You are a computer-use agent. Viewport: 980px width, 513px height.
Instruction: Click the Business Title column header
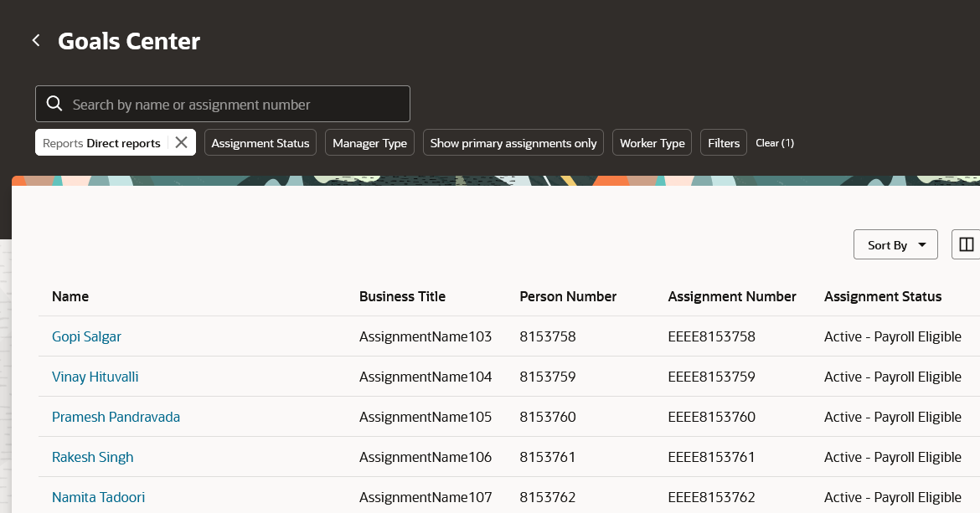pos(403,296)
